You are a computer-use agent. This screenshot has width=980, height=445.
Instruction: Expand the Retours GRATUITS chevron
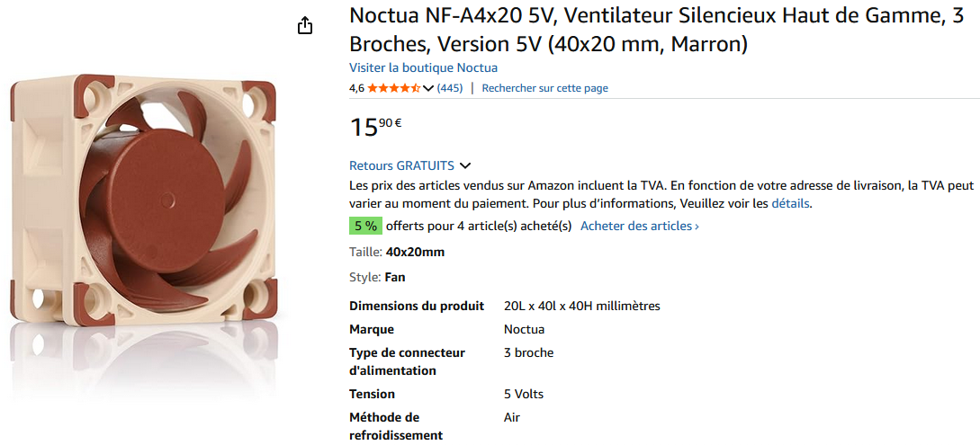465,165
